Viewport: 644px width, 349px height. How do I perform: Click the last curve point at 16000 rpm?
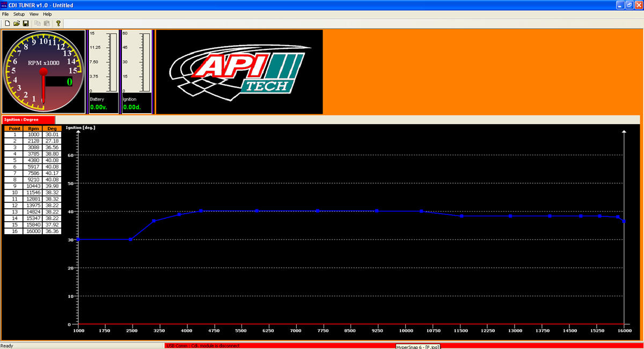(x=624, y=221)
